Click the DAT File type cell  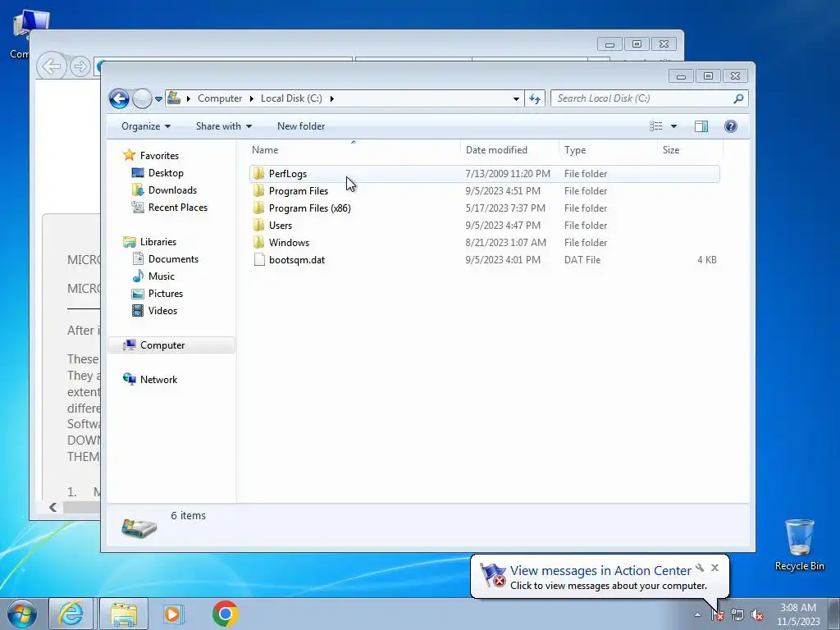coord(582,260)
